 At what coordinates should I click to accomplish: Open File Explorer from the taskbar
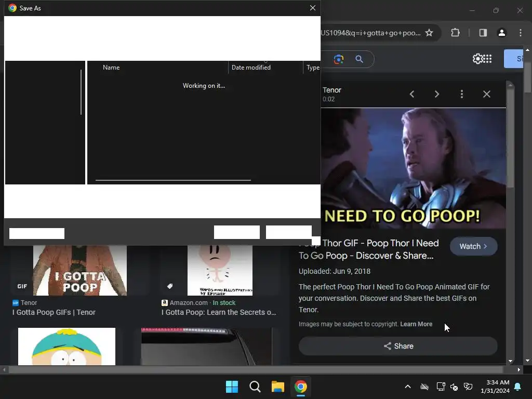tap(277, 387)
